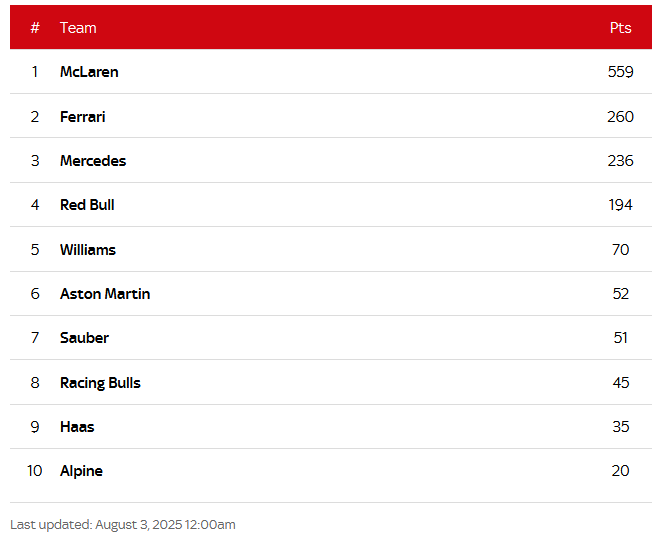Open the Aston Martin team link
Viewport: 657px width, 551px height.
105,294
